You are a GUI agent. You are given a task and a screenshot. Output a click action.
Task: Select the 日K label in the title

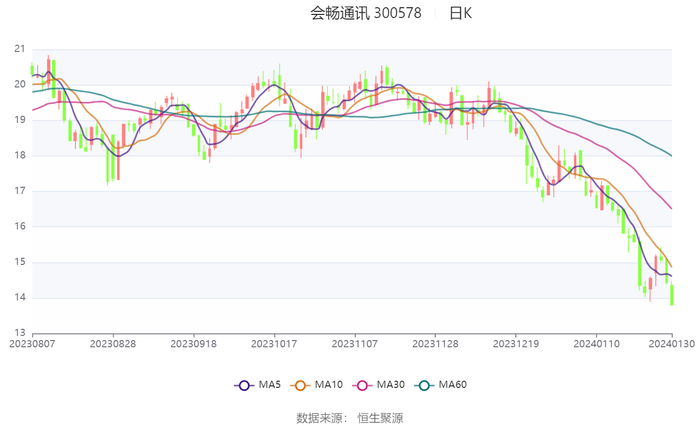(460, 14)
